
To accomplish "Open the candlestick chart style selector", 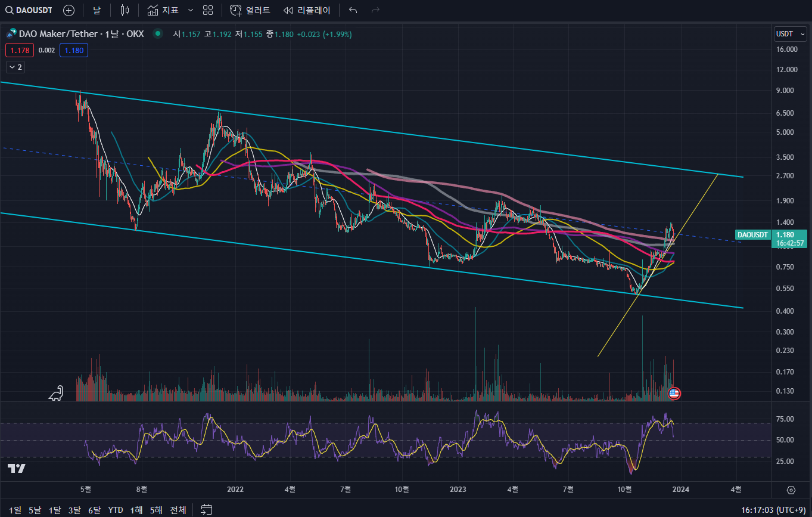I will coord(125,10).
